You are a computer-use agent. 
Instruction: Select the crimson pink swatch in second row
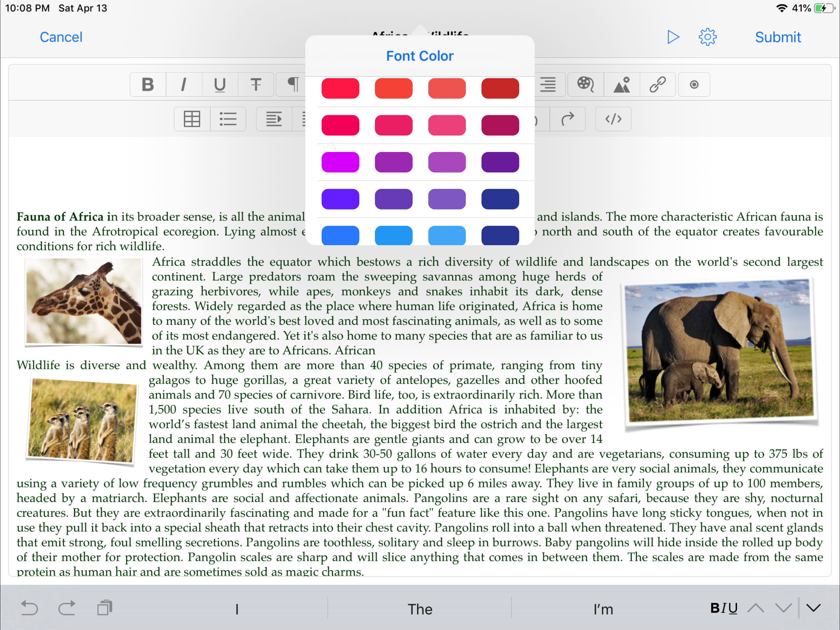coord(340,126)
